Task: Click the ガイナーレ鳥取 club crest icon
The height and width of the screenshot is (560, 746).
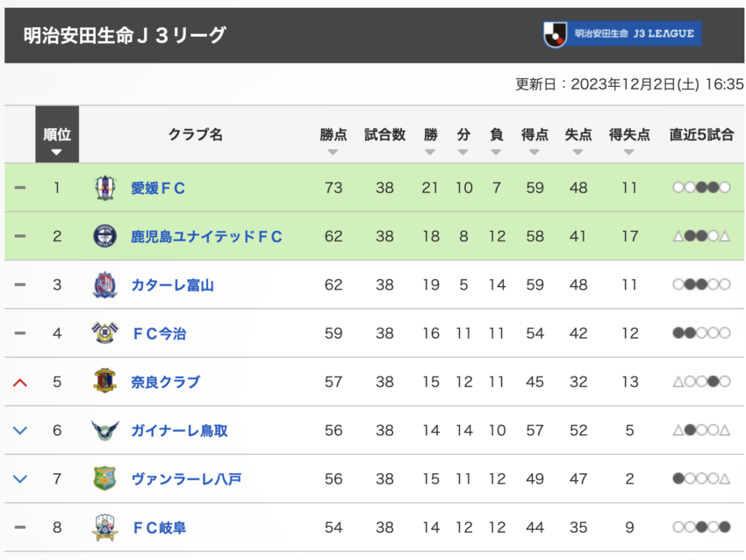Action: (x=104, y=430)
